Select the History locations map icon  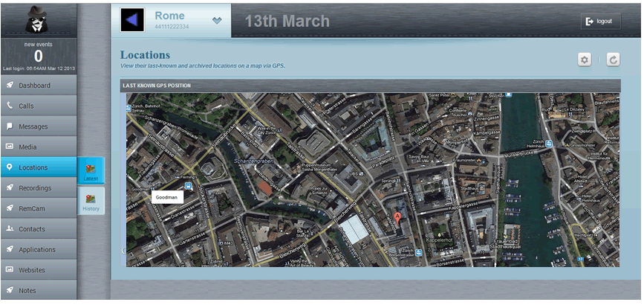(91, 201)
